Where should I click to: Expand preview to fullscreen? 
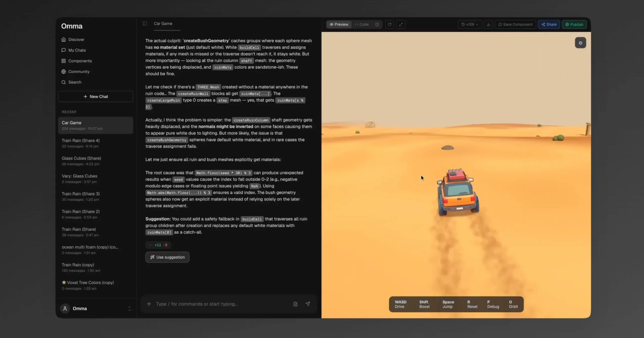point(401,25)
